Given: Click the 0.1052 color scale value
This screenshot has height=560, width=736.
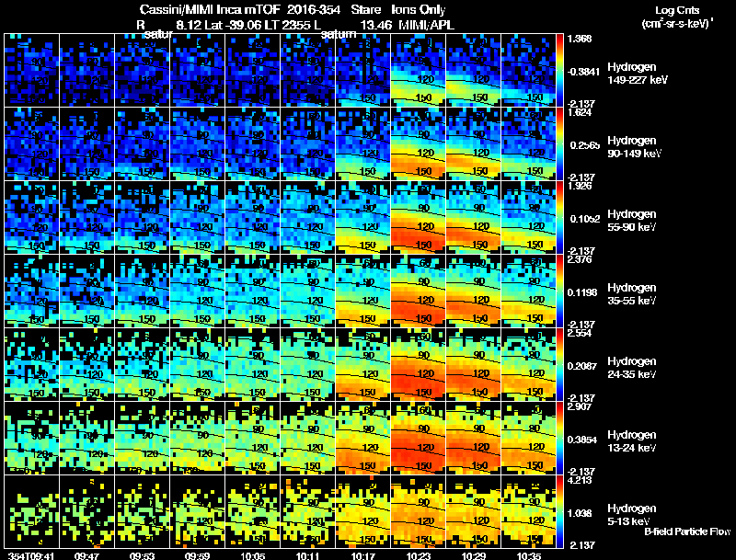Looking at the screenshot, I should click(585, 219).
